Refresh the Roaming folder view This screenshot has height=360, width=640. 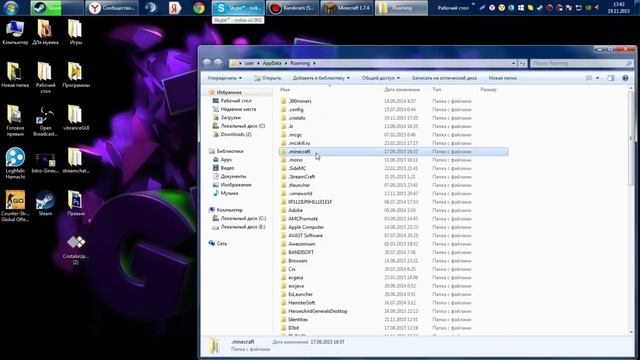pyautogui.click(x=522, y=63)
